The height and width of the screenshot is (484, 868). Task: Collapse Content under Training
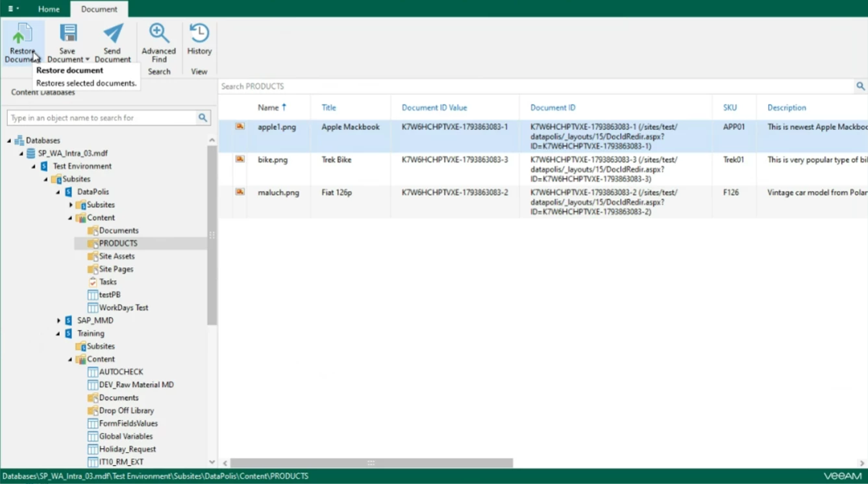coord(71,359)
